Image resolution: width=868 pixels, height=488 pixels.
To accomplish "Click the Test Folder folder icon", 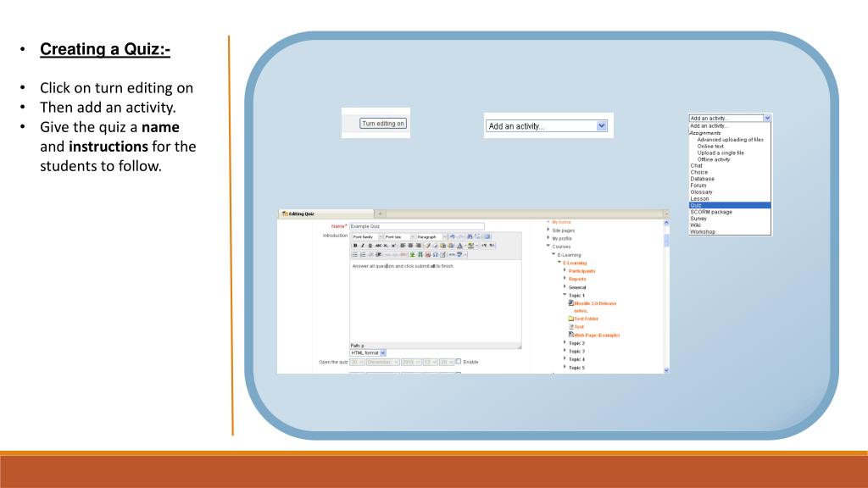I will click(x=570, y=319).
